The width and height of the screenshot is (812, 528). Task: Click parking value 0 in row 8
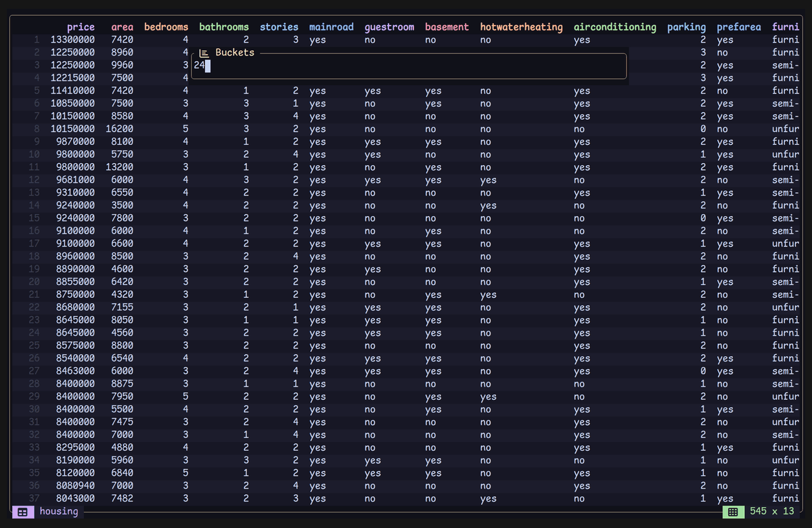coord(704,129)
